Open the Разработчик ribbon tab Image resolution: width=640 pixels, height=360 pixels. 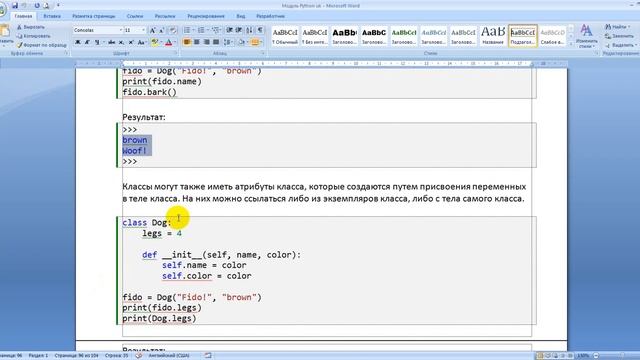[x=270, y=16]
